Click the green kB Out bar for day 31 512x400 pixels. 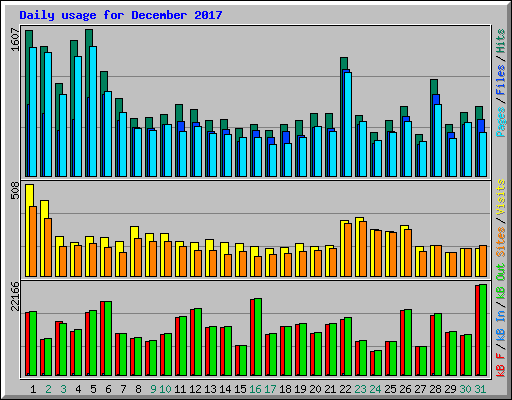(483, 330)
